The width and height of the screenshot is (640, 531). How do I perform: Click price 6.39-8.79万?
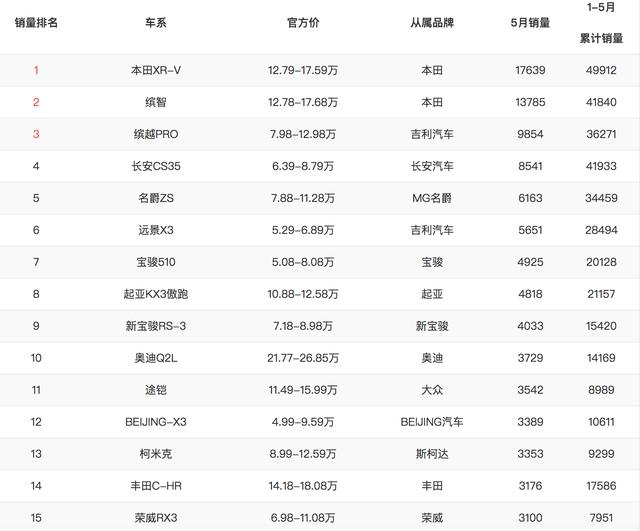click(x=303, y=166)
